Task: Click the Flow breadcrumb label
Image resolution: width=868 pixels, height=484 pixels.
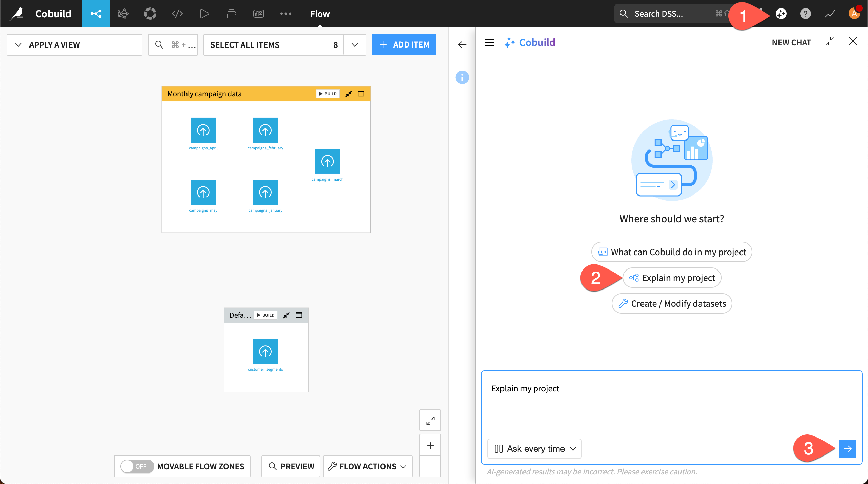Action: pyautogui.click(x=320, y=14)
